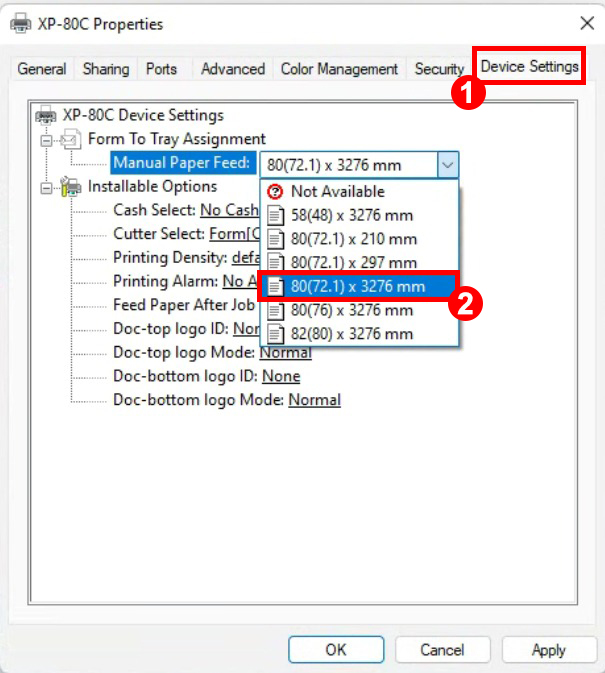Collapse the Installable Options node
The image size is (605, 673).
(x=46, y=188)
